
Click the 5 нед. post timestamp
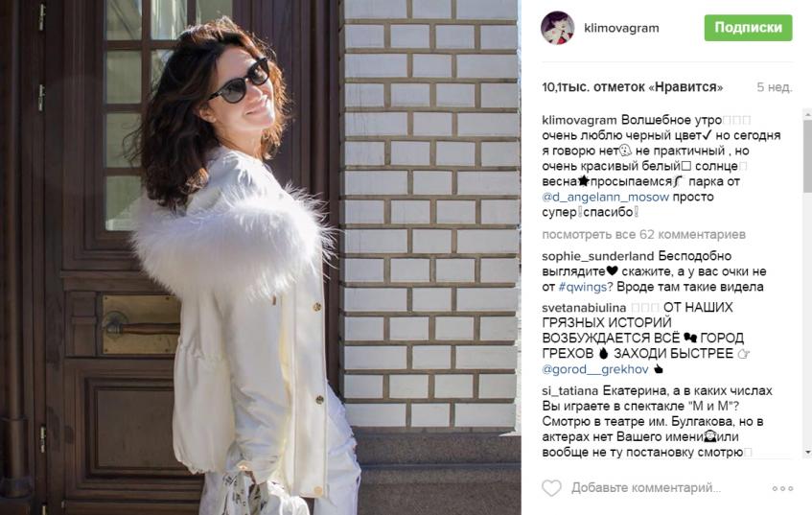click(x=775, y=87)
